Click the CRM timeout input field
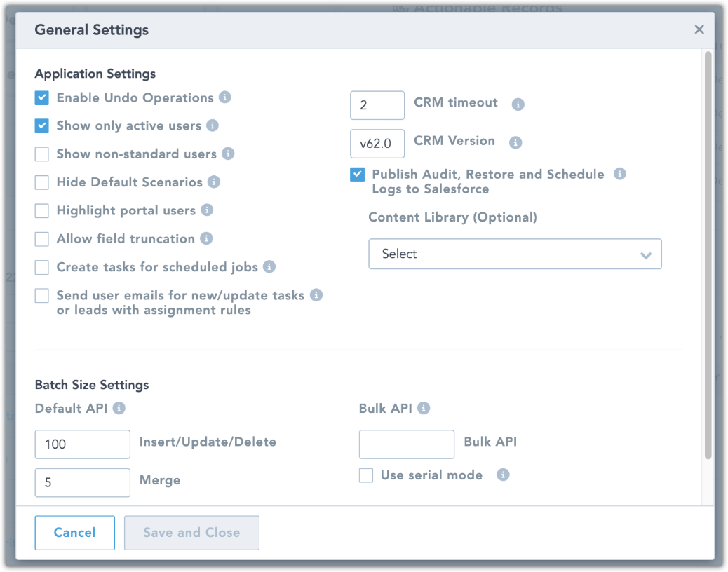Image resolution: width=728 pixels, height=572 pixels. pyautogui.click(x=377, y=105)
